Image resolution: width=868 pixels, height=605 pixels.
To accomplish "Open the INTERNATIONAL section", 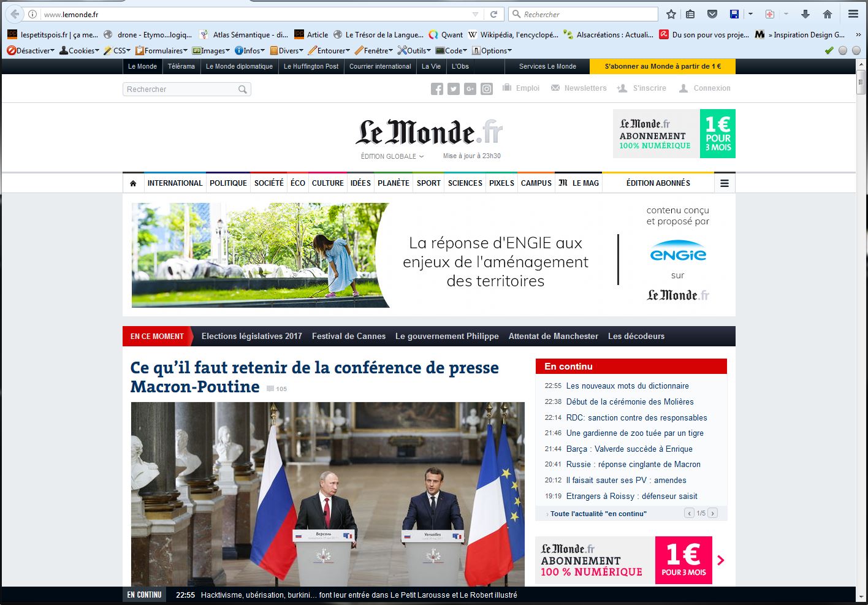I will pos(175,183).
